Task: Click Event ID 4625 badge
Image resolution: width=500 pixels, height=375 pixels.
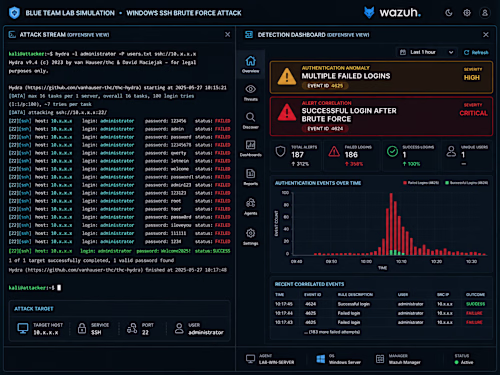Action: pos(325,86)
